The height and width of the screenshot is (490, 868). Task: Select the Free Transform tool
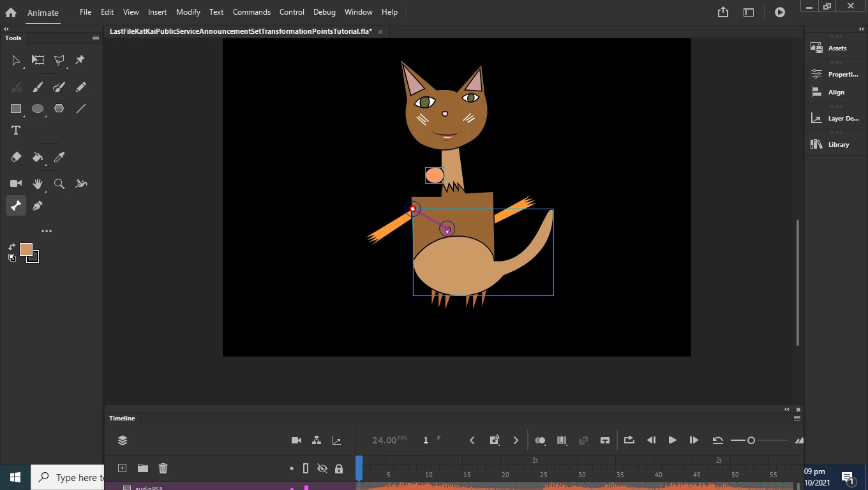tap(38, 60)
